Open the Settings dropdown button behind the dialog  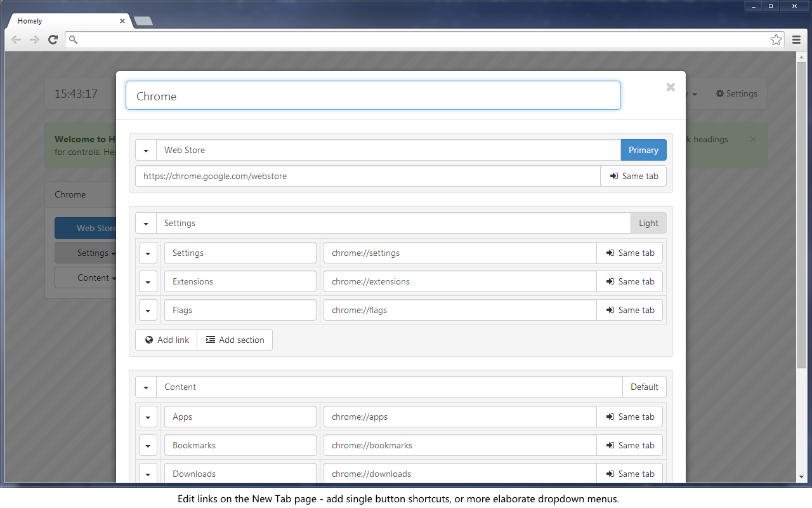(86, 253)
